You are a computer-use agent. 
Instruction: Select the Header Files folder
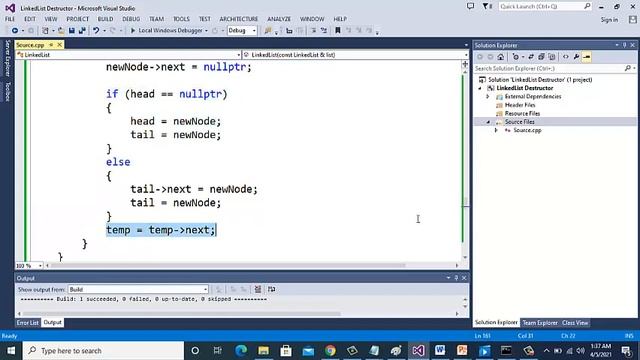(520, 105)
